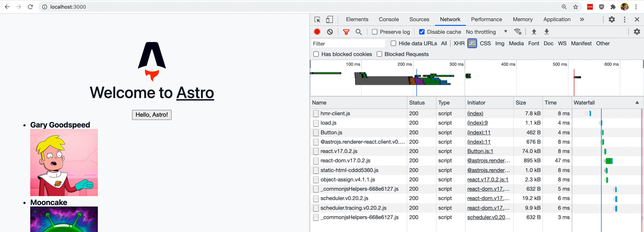Filter requests by Img

pyautogui.click(x=500, y=43)
